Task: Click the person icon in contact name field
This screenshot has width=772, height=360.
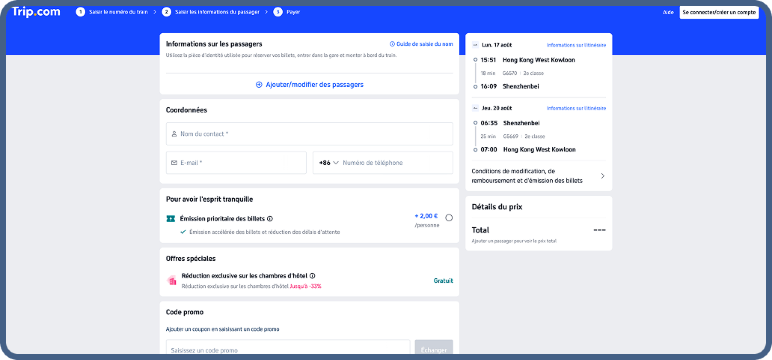Action: pos(174,134)
